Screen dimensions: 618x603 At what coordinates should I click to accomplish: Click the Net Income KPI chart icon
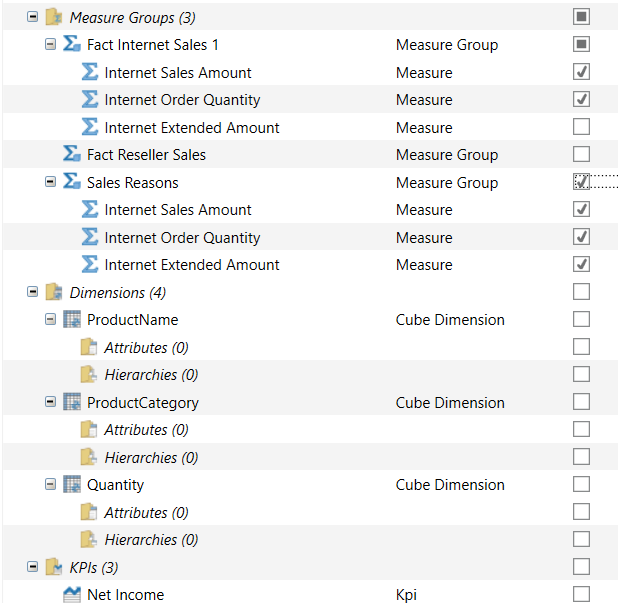[x=71, y=595]
